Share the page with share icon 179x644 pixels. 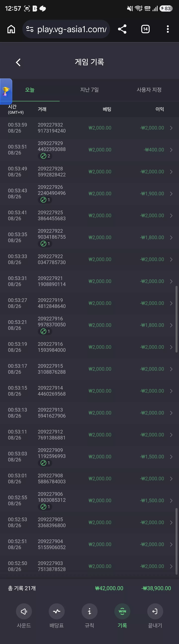point(122,29)
